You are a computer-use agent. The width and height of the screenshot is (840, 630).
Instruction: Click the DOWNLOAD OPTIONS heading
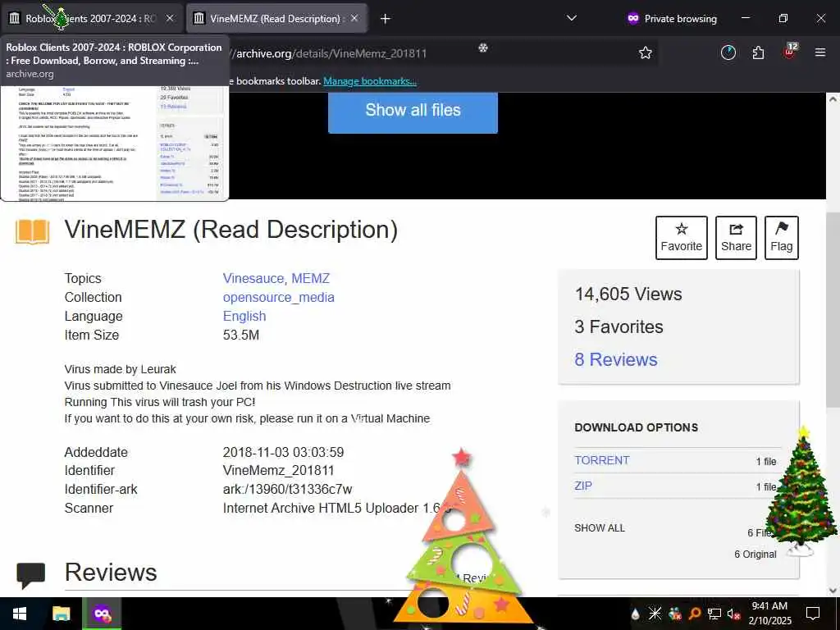click(x=637, y=427)
